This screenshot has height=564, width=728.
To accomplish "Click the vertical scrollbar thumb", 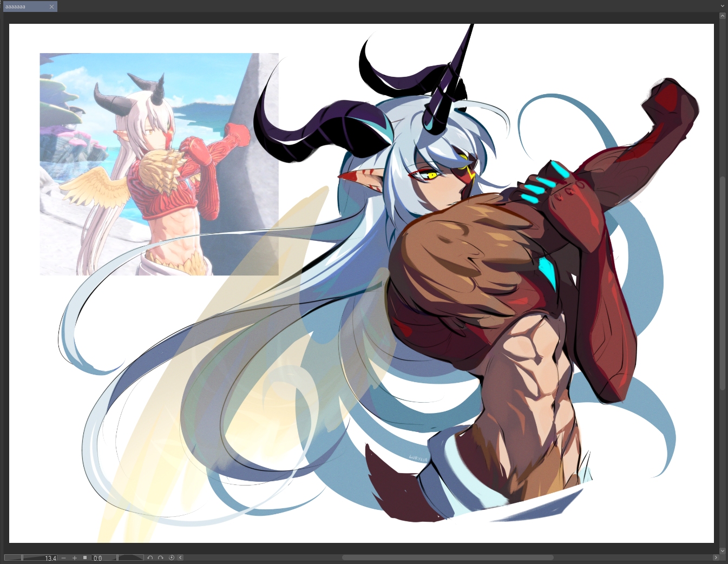I will point(723,281).
